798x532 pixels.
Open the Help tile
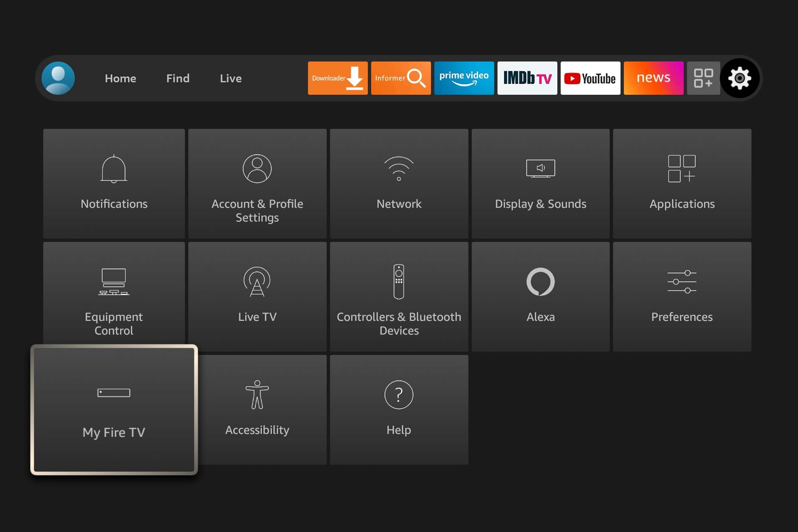tap(399, 409)
